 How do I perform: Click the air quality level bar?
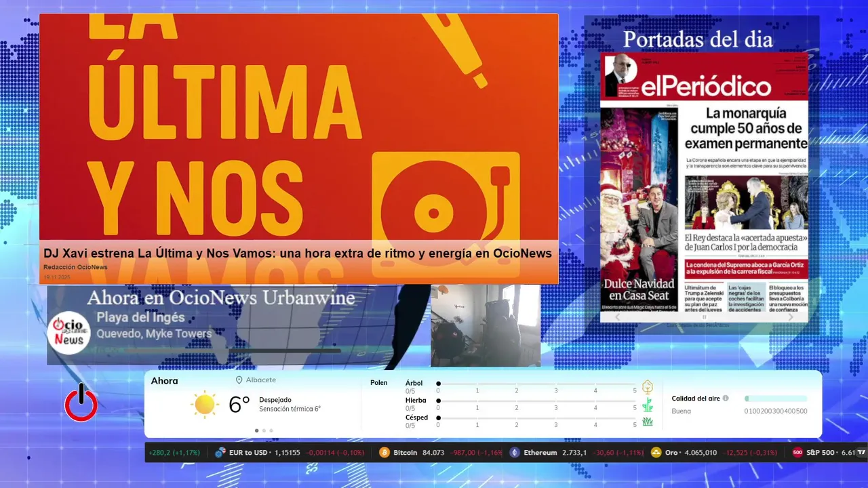point(776,399)
